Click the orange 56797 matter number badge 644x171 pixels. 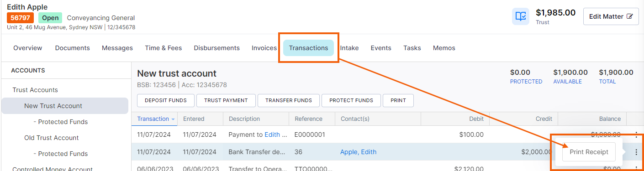pyautogui.click(x=20, y=18)
